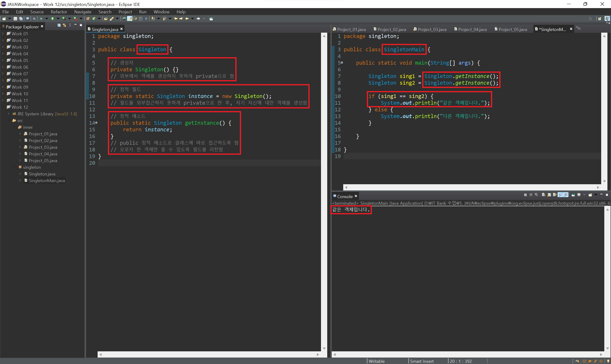
Task: Open Project_02.java from the tree
Action: coord(43,141)
